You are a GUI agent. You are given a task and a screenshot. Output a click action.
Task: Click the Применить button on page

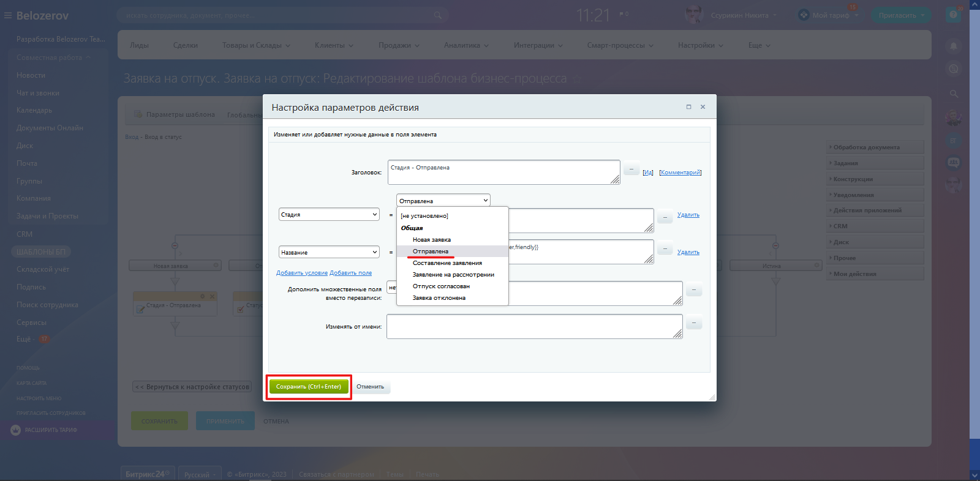tap(225, 421)
